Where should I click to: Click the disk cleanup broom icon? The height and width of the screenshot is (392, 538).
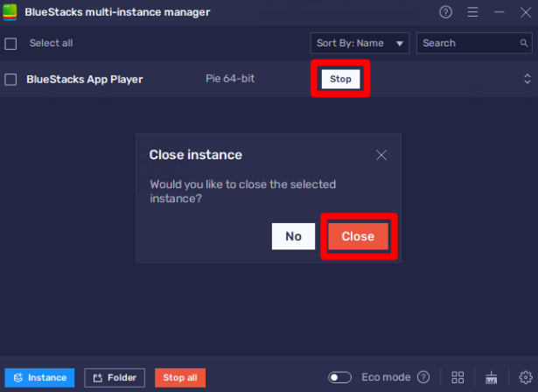pos(492,378)
